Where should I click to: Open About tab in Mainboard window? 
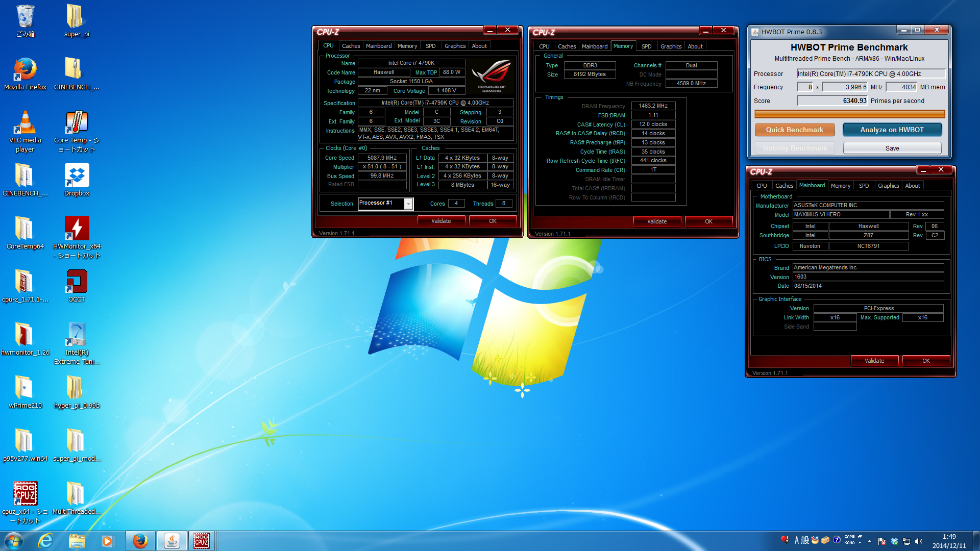913,186
